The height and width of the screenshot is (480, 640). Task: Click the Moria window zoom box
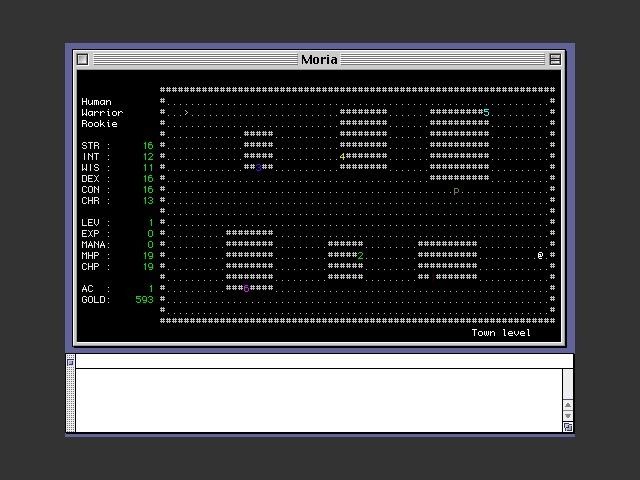point(555,60)
